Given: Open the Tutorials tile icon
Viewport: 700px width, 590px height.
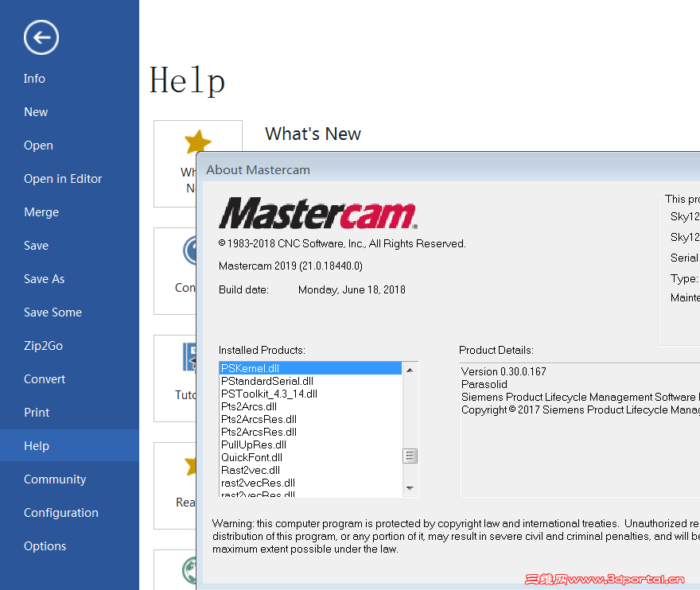Looking at the screenshot, I should coord(189,358).
